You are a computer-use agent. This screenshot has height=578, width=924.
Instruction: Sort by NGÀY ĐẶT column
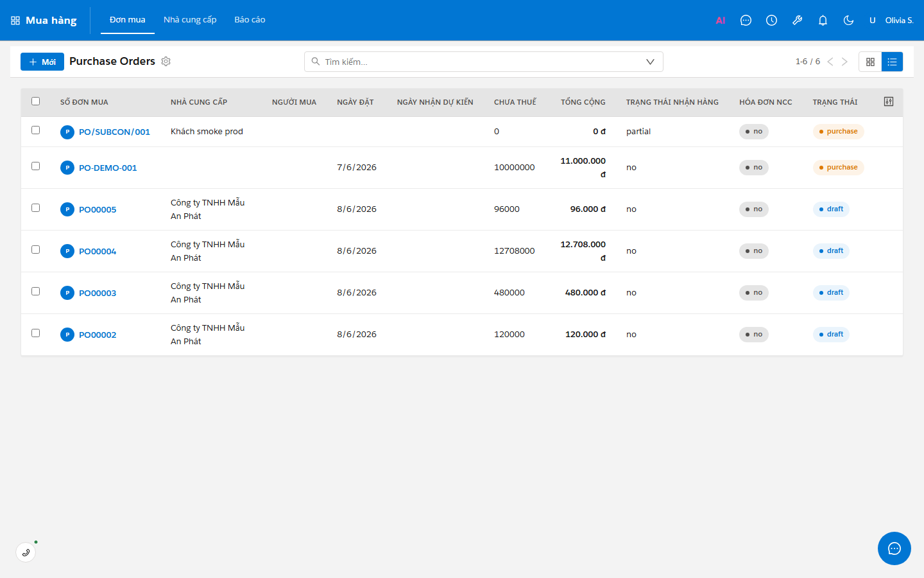tap(355, 102)
